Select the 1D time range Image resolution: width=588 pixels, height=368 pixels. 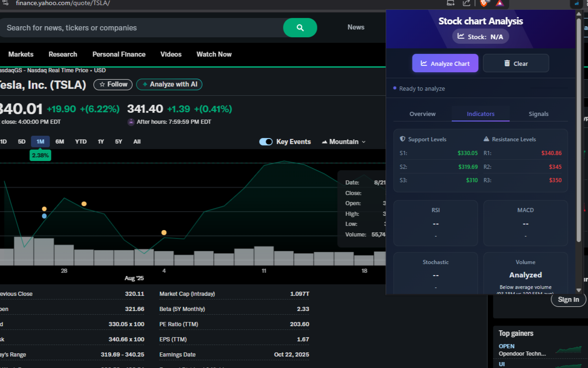pyautogui.click(x=3, y=142)
